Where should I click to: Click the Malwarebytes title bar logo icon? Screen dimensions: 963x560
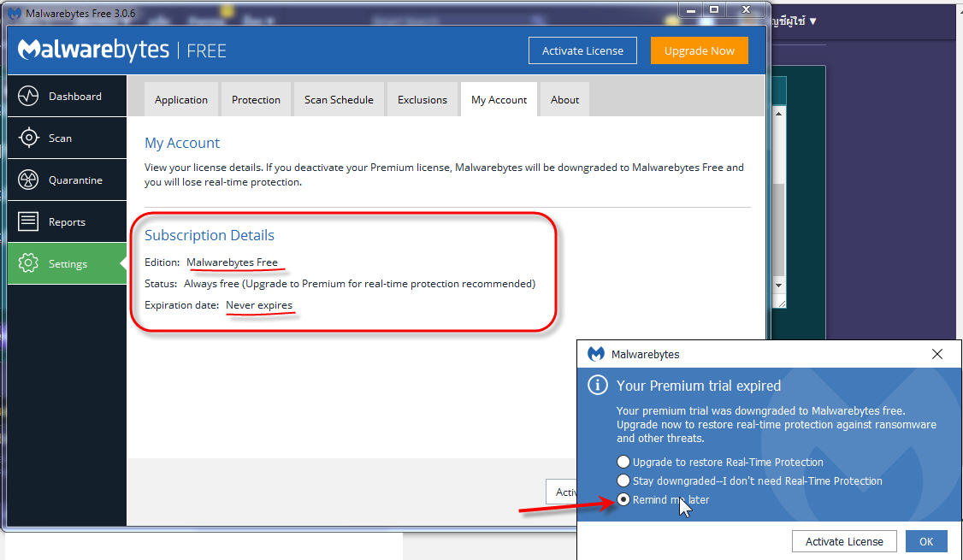point(15,13)
